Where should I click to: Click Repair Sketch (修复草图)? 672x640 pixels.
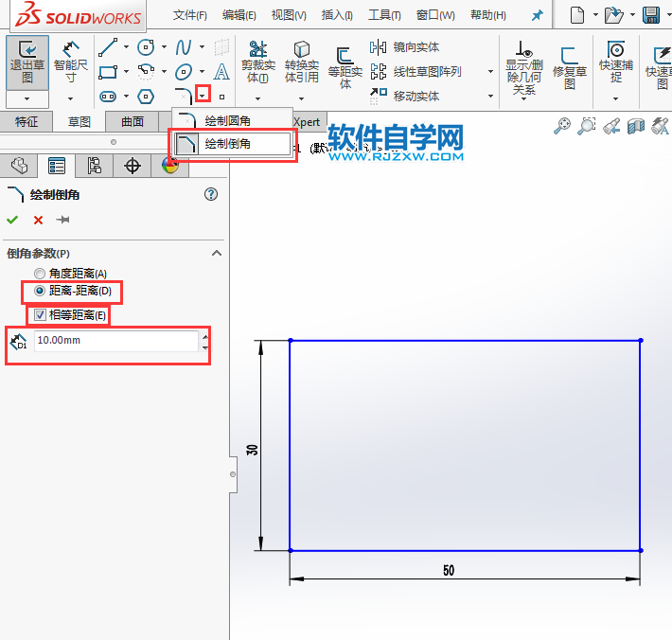[570, 68]
